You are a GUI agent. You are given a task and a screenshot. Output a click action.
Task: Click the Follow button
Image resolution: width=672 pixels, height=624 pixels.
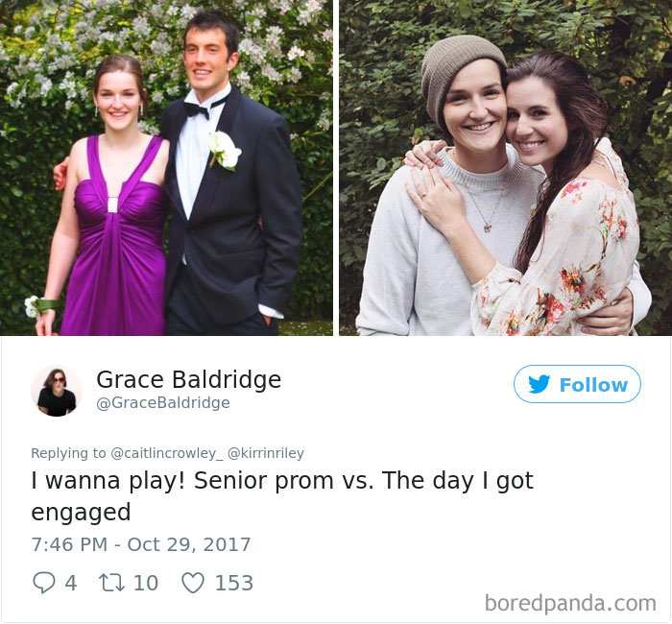pyautogui.click(x=577, y=384)
